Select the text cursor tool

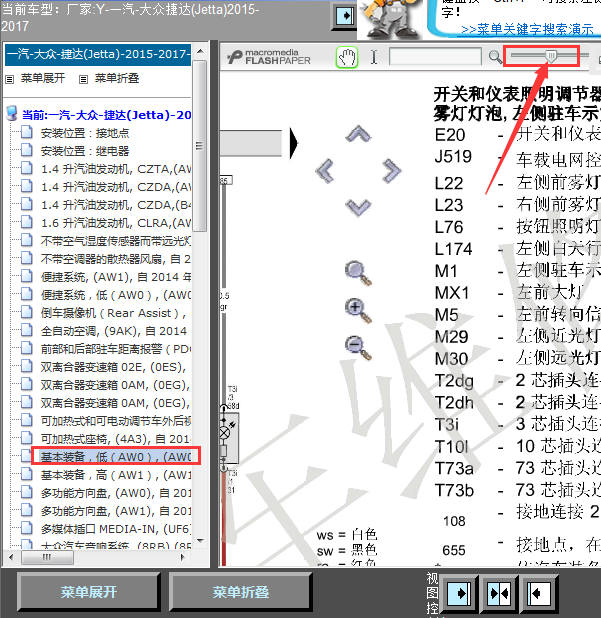coord(374,58)
